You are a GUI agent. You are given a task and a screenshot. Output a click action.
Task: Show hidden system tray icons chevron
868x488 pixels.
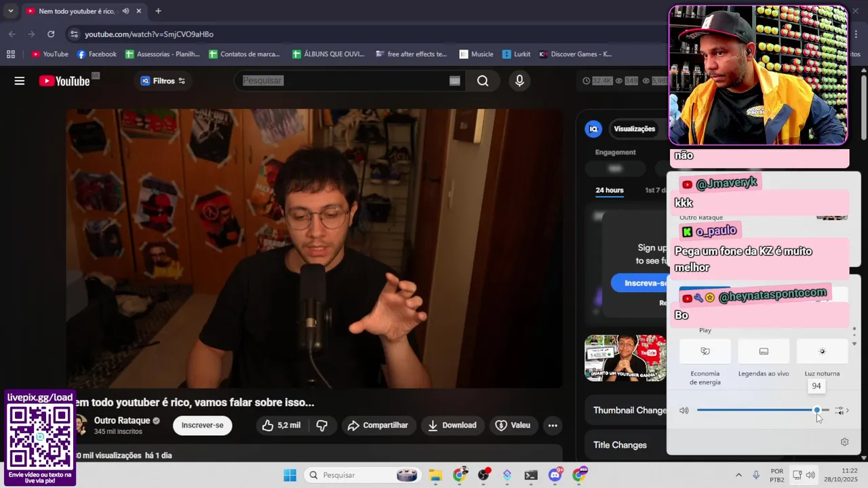(738, 475)
